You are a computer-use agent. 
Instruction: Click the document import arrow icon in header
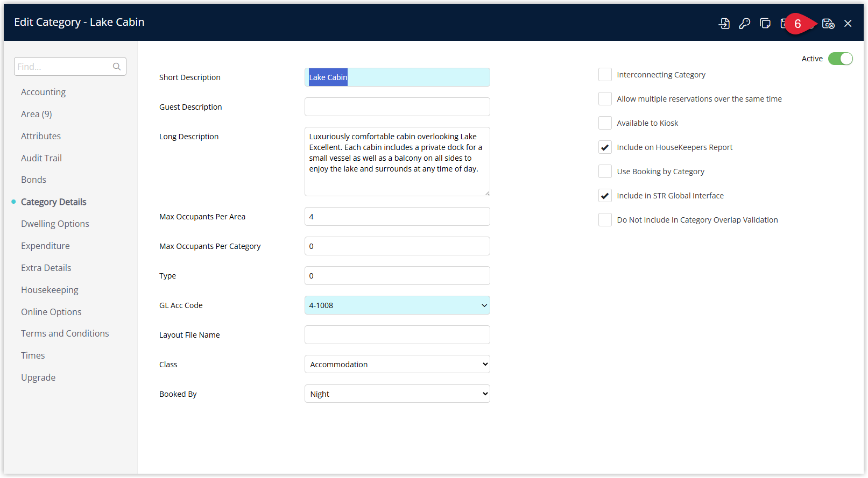(x=724, y=23)
